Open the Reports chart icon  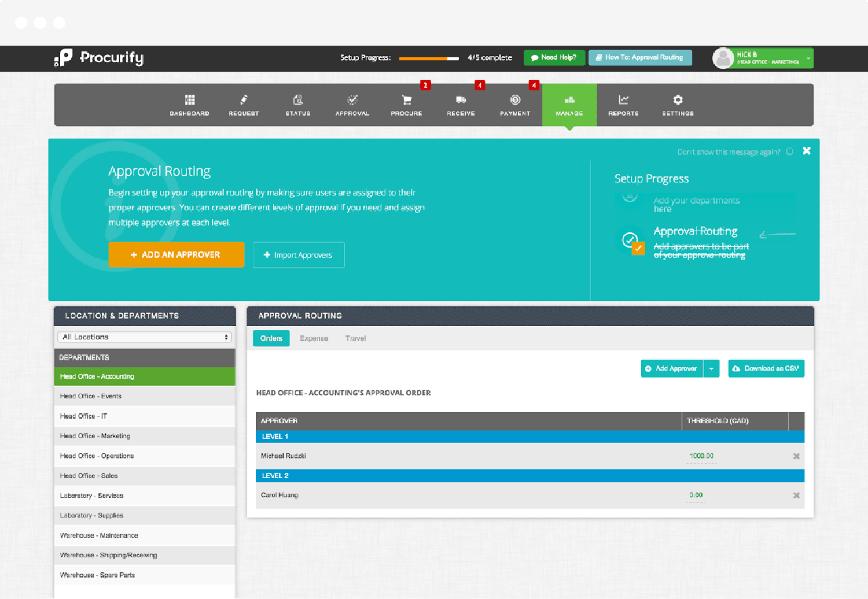tap(624, 100)
